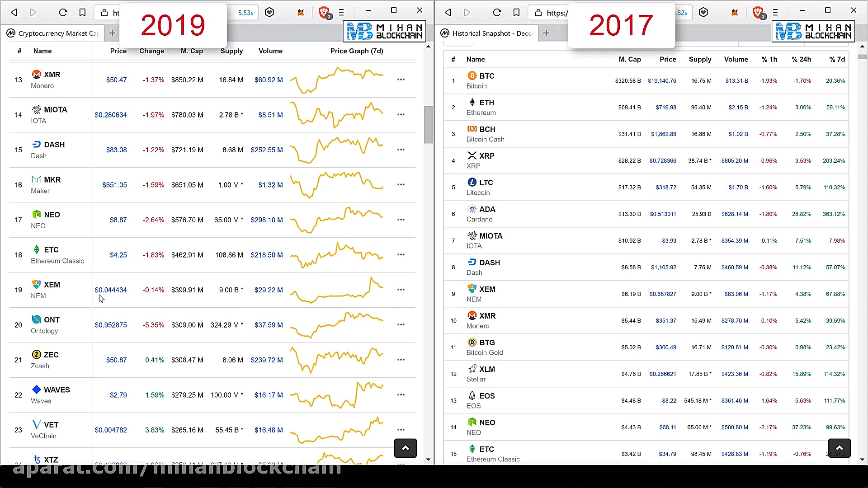Screen dimensions: 868x488
Task: Click the scroll-to-top button in the left window
Action: (406, 448)
